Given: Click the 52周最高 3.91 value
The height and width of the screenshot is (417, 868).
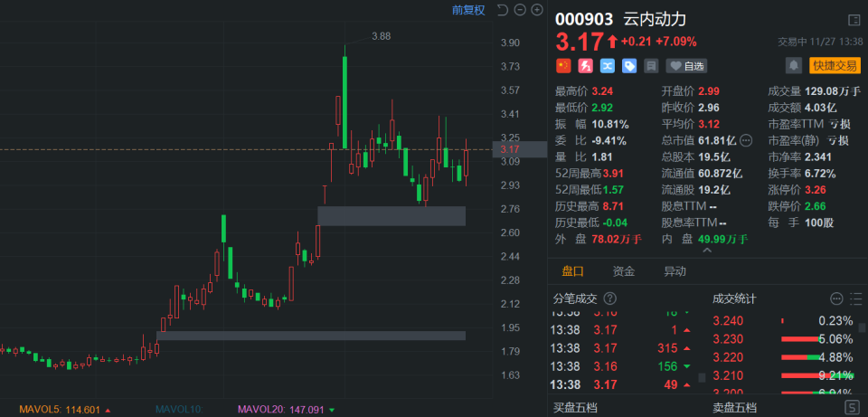Looking at the screenshot, I should click(613, 174).
